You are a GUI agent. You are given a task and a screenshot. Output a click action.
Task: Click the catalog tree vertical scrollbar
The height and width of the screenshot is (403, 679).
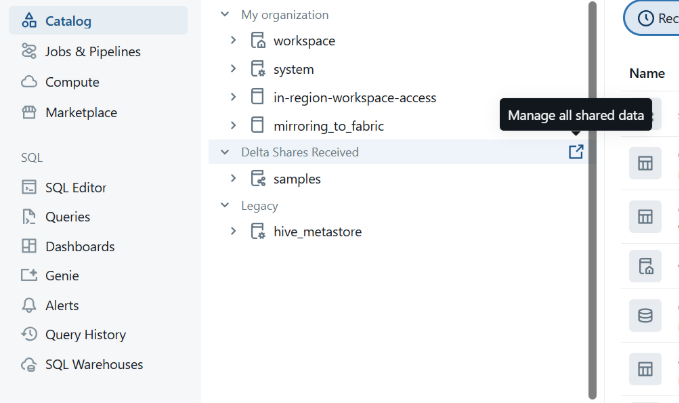tap(592, 200)
